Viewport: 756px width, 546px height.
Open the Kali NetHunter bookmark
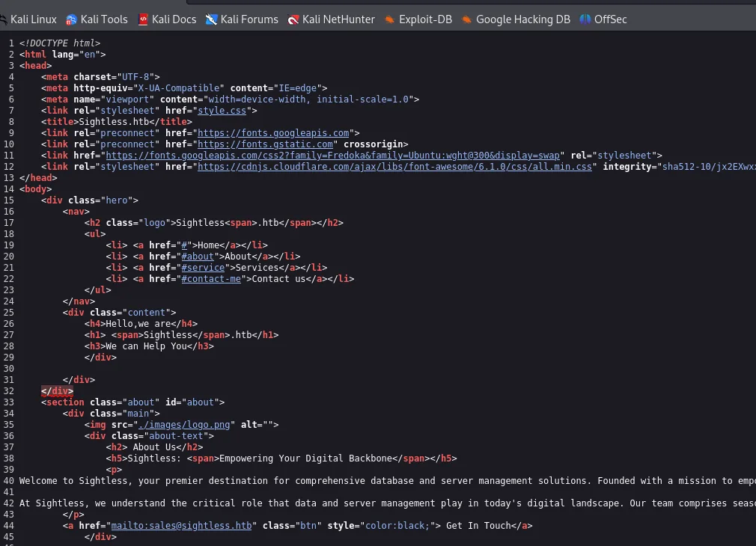pos(332,19)
